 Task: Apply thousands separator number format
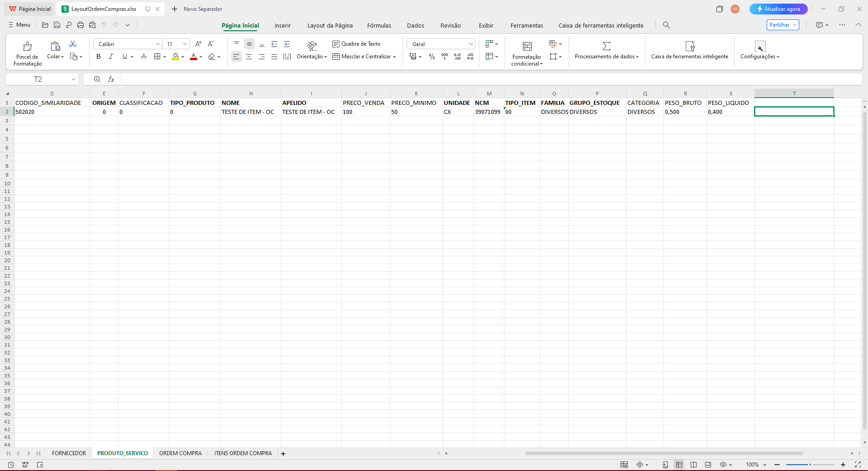tap(445, 57)
